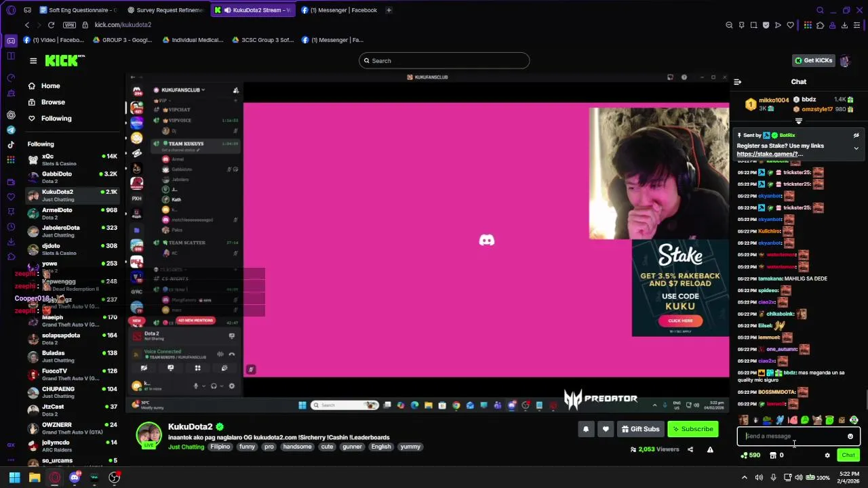Open the stake.games link in pinned message
Image resolution: width=868 pixels, height=488 pixels.
tap(770, 154)
